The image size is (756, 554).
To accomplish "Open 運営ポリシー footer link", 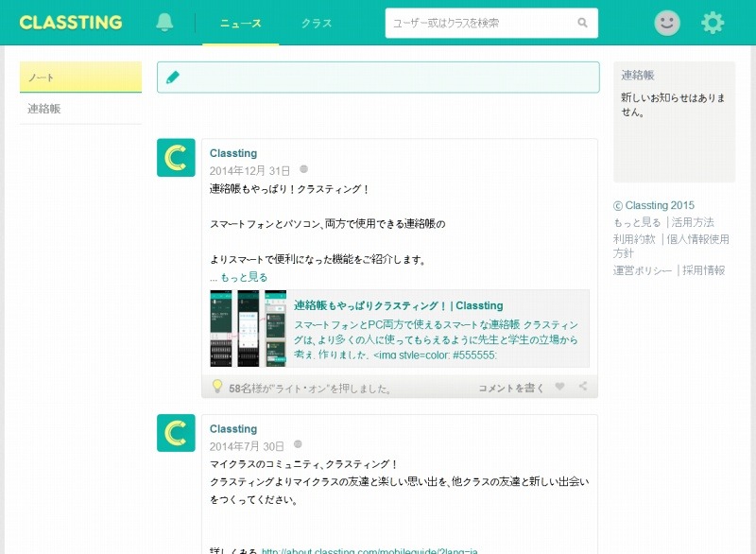I will pyautogui.click(x=643, y=270).
